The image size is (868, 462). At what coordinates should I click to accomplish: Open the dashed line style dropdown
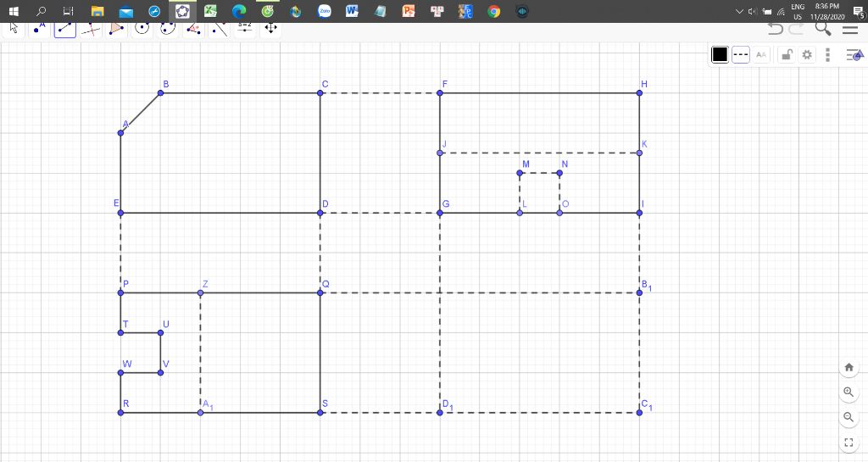tap(741, 54)
